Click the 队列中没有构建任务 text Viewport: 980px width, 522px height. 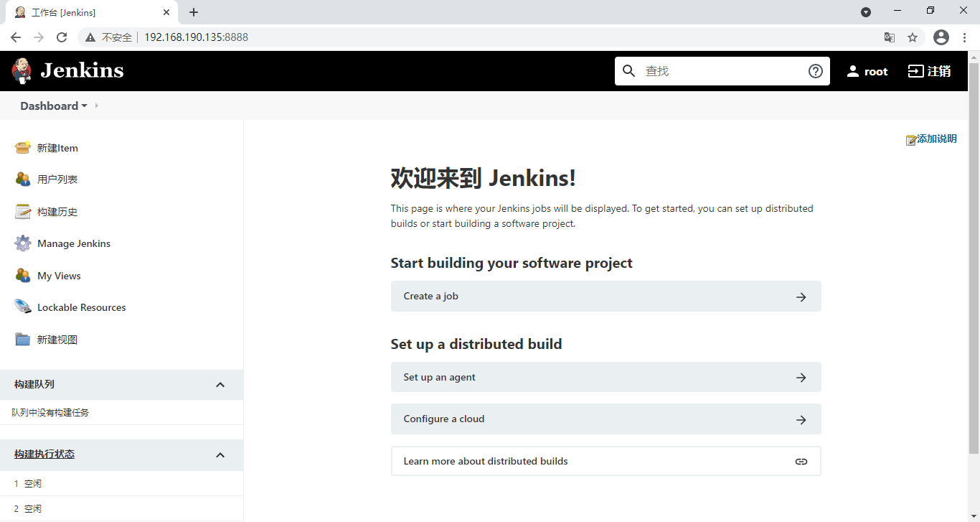point(50,413)
